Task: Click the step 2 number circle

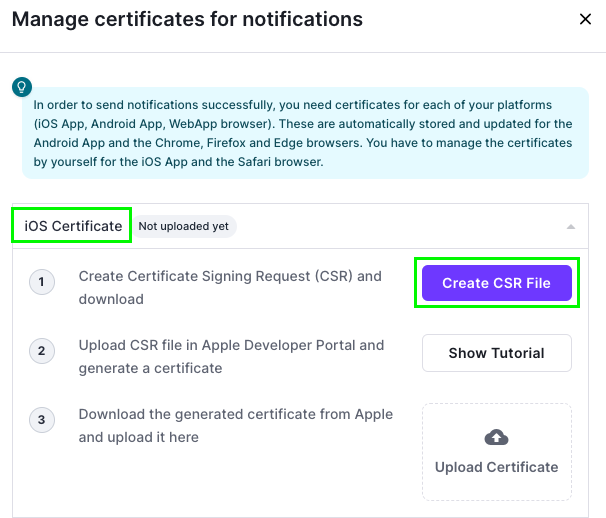Action: point(42,352)
